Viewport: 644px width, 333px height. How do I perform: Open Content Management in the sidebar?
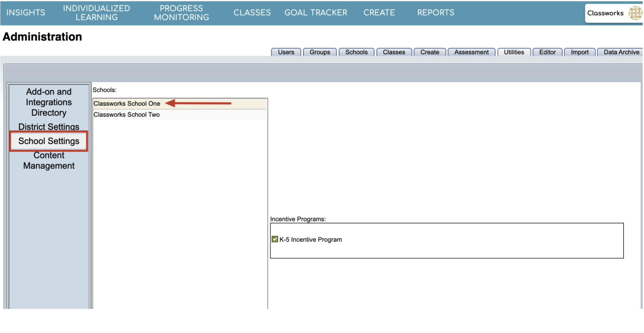coord(49,161)
